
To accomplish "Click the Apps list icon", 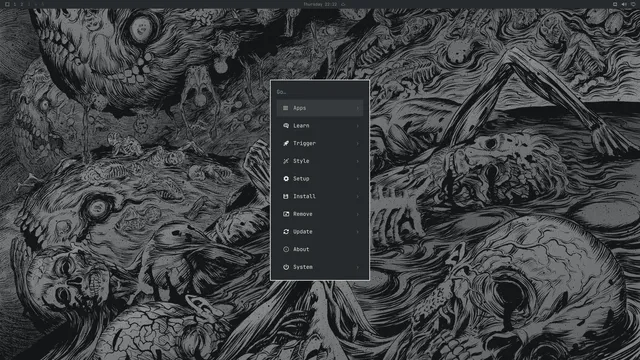I will [x=286, y=108].
